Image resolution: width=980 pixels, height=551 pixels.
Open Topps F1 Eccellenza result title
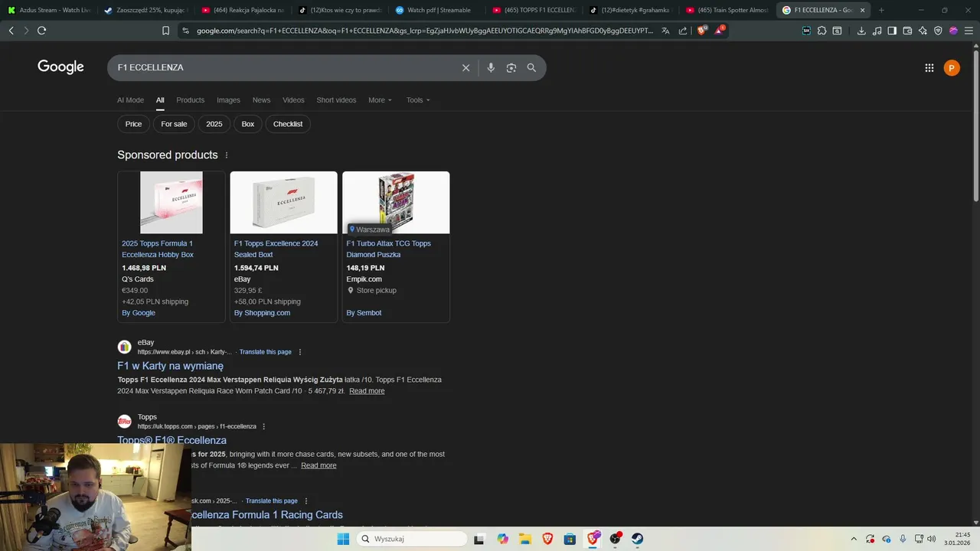[x=171, y=440]
